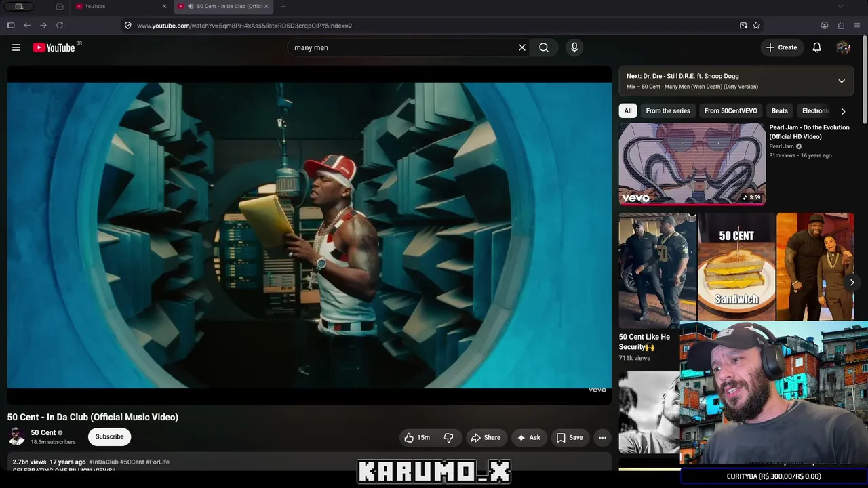Go back to the previous page
Screen dimensions: 868x488
click(27, 25)
